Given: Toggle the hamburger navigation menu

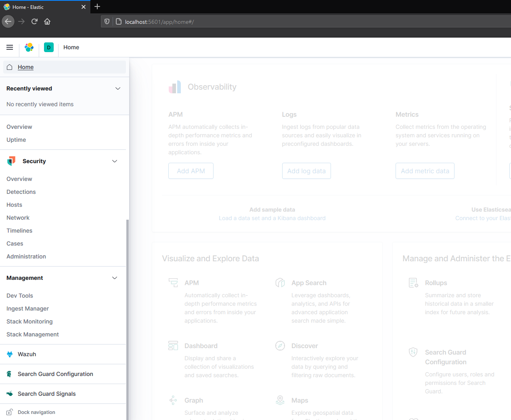Looking at the screenshot, I should pos(10,47).
